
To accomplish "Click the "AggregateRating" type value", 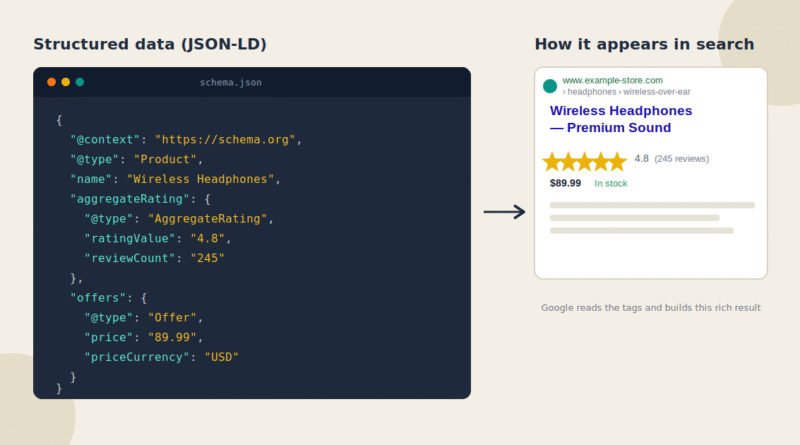I will [x=208, y=219].
